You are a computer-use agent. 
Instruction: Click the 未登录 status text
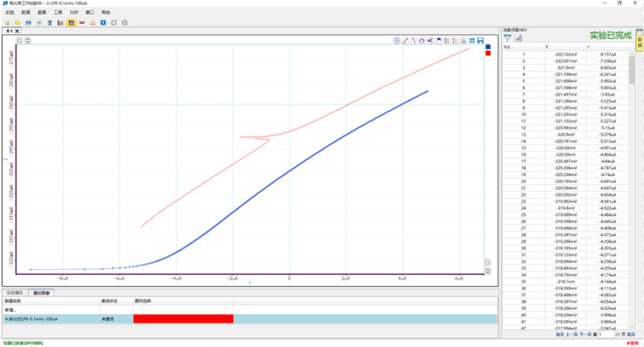click(x=632, y=343)
